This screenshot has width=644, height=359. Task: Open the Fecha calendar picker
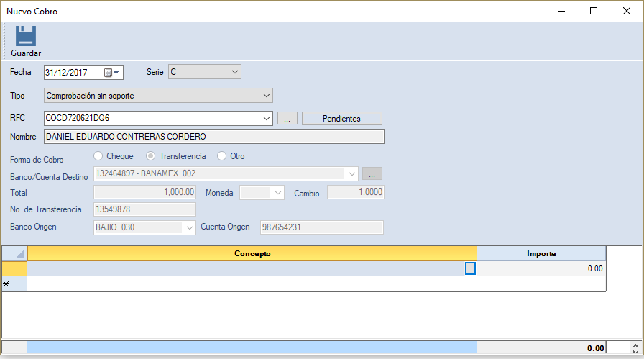tap(111, 73)
